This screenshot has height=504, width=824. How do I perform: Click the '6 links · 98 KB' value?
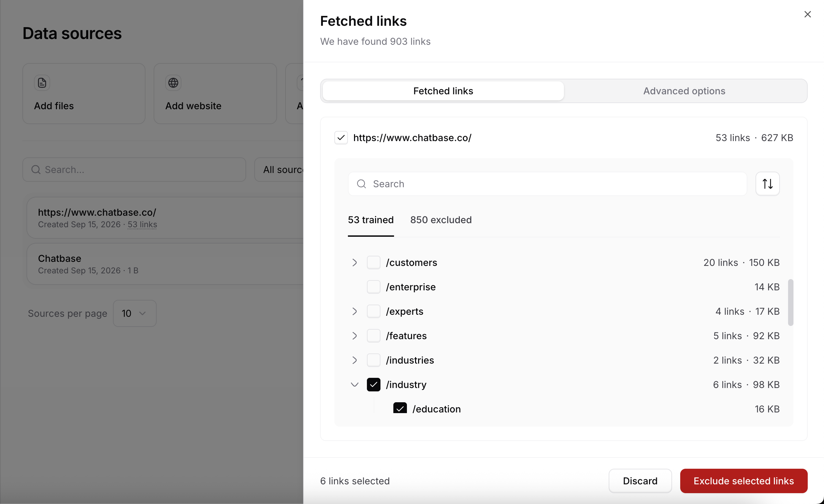point(746,385)
